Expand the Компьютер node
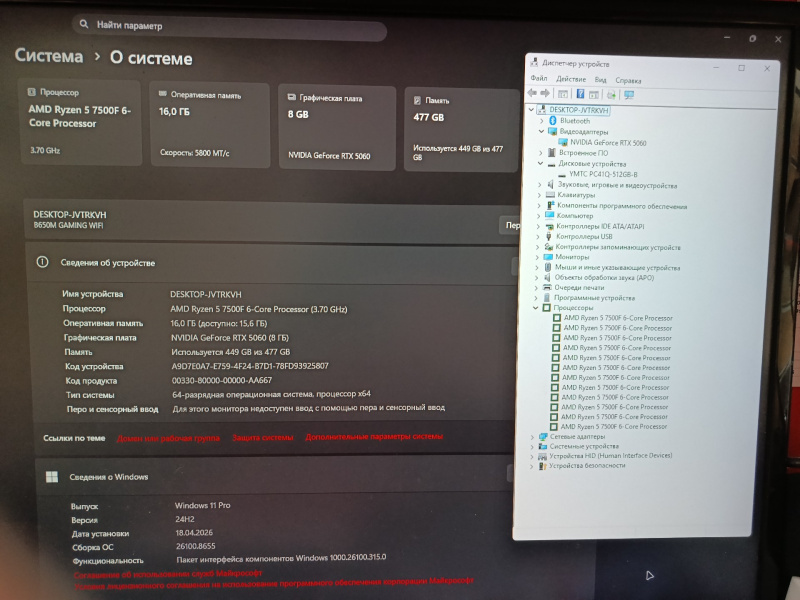800x600 pixels. (x=539, y=216)
